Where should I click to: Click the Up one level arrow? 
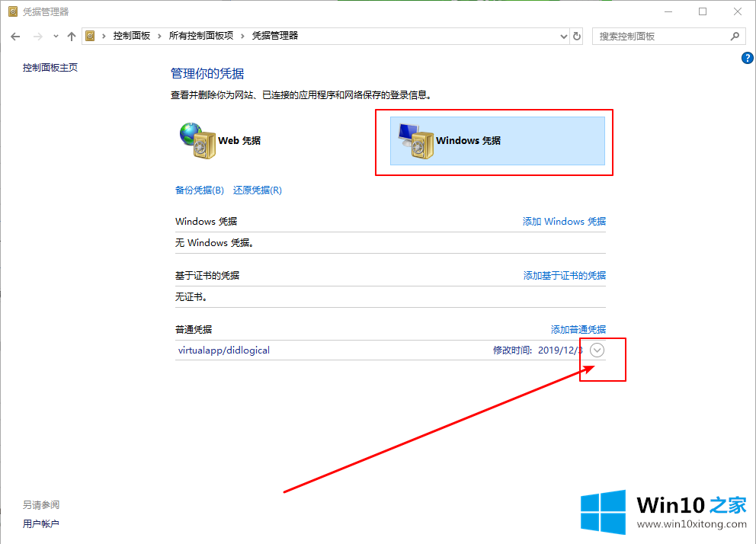pyautogui.click(x=72, y=36)
